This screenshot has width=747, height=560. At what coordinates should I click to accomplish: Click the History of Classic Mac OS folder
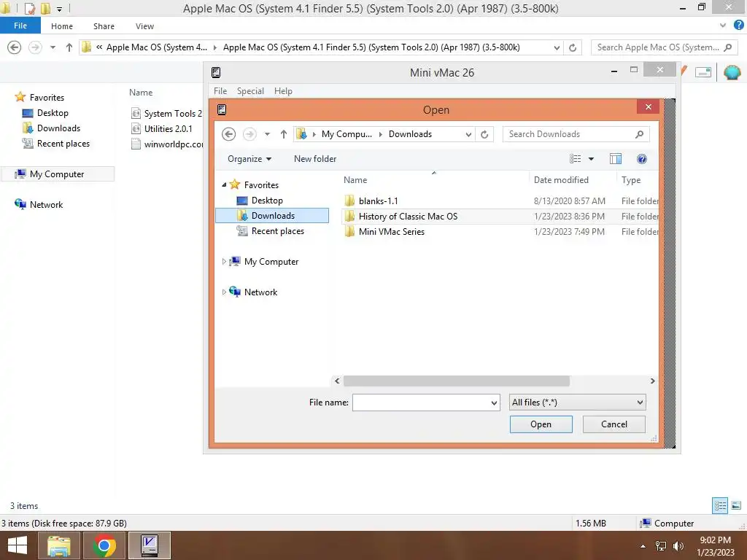pyautogui.click(x=408, y=216)
